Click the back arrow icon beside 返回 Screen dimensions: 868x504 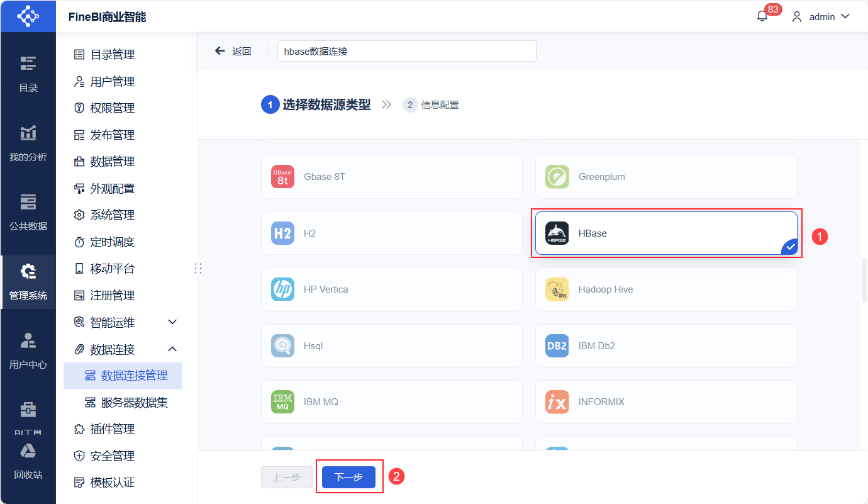[220, 51]
